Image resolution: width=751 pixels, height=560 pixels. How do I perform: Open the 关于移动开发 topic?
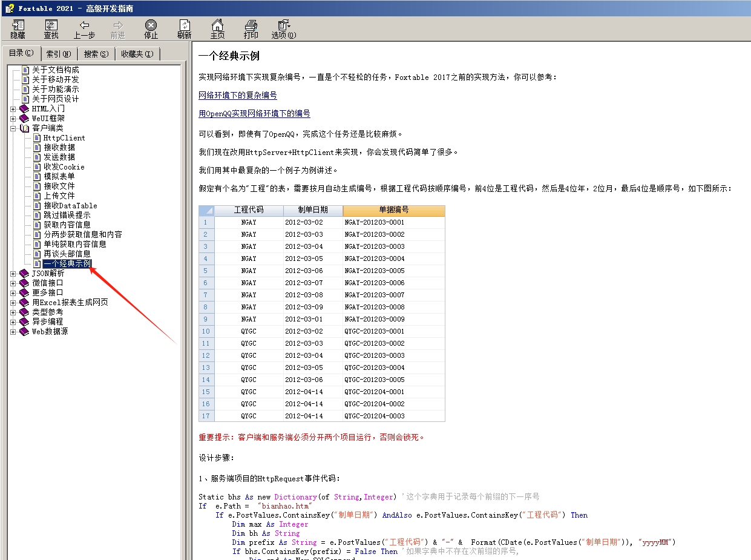pos(55,80)
